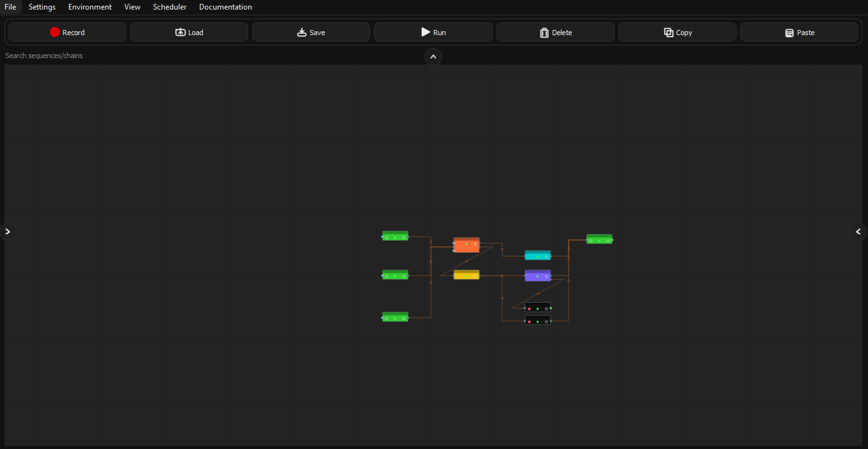Expand the right side panel arrow
Viewport: 868px width, 449px height.
click(x=858, y=232)
